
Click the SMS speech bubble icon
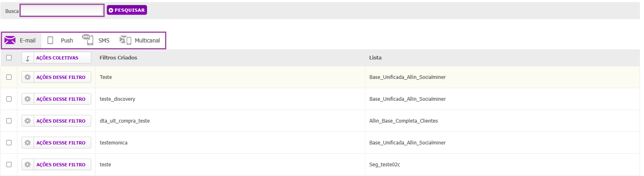(88, 40)
